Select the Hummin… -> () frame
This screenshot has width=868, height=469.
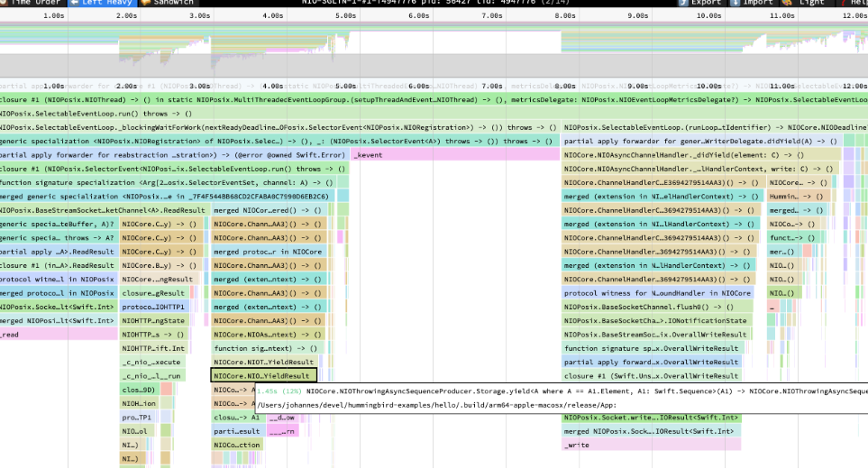[799, 197]
